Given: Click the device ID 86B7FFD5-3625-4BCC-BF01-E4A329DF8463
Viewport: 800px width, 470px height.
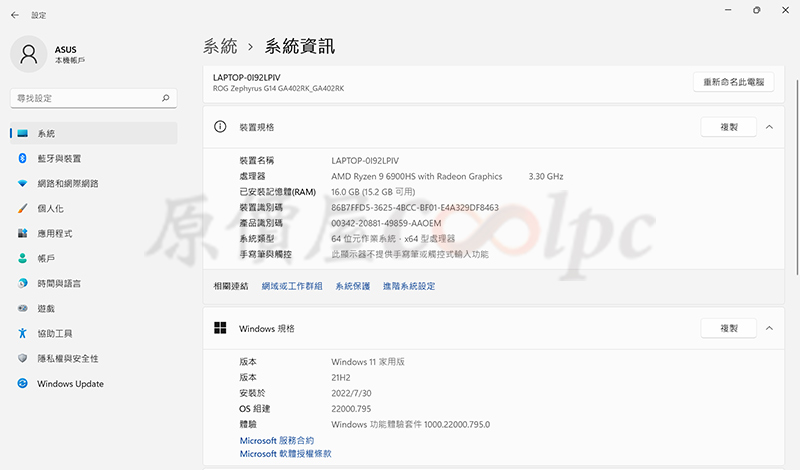Looking at the screenshot, I should [x=415, y=208].
